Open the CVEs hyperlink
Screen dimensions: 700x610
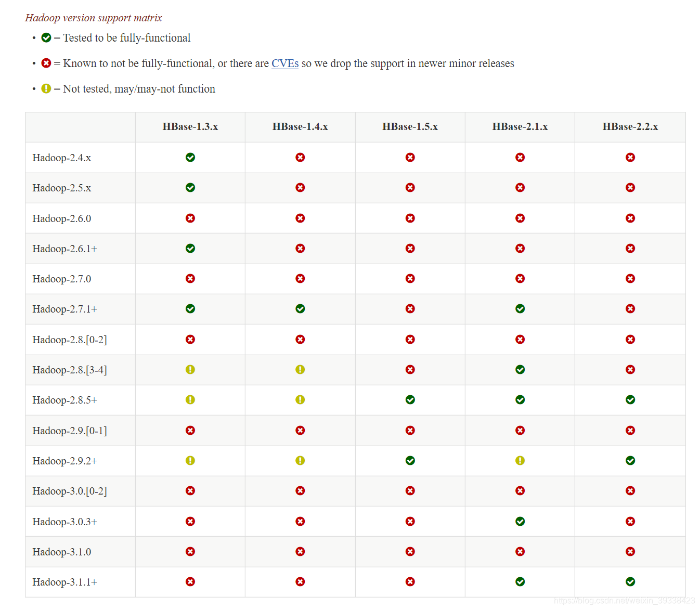click(285, 63)
